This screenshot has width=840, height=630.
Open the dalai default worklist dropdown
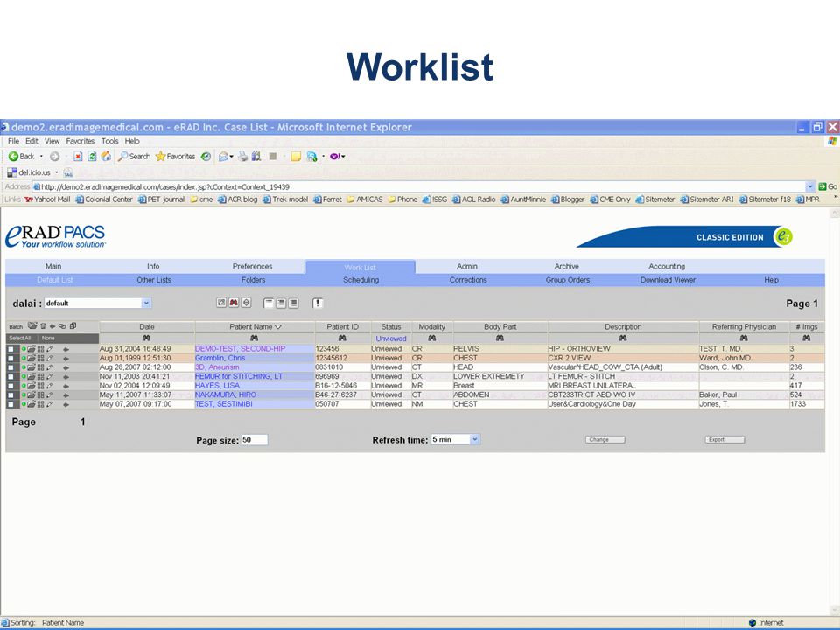pyautogui.click(x=146, y=304)
